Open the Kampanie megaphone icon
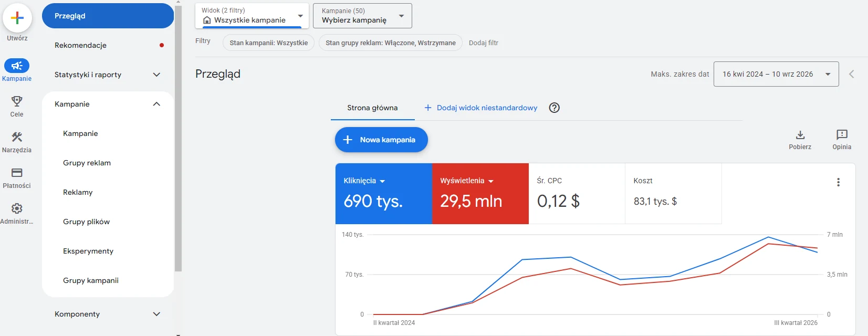This screenshot has height=336, width=868. click(17, 66)
